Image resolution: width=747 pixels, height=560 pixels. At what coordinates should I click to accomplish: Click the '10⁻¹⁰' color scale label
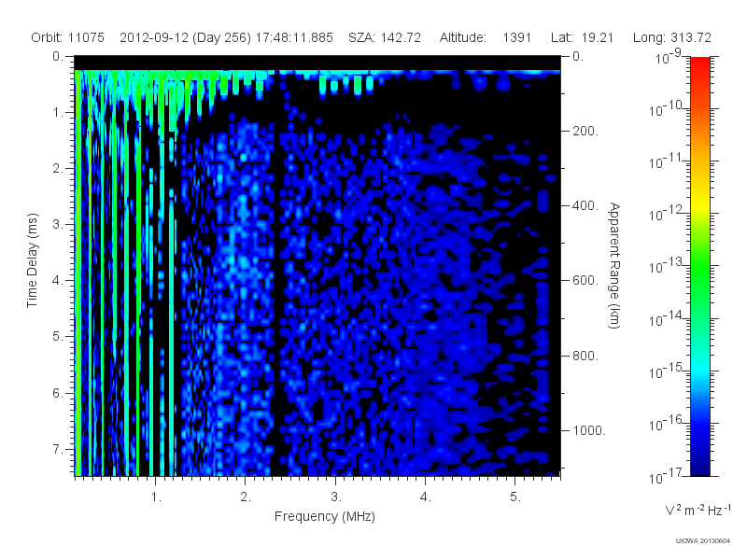[x=667, y=109]
